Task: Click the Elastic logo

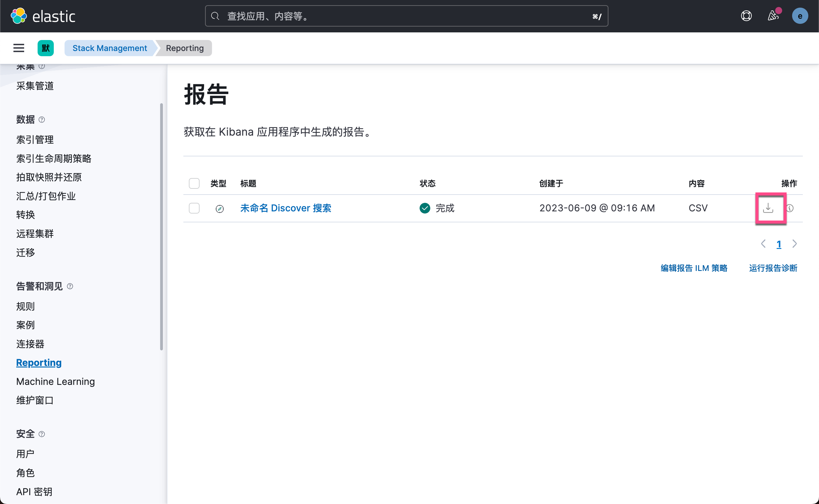Action: tap(43, 16)
